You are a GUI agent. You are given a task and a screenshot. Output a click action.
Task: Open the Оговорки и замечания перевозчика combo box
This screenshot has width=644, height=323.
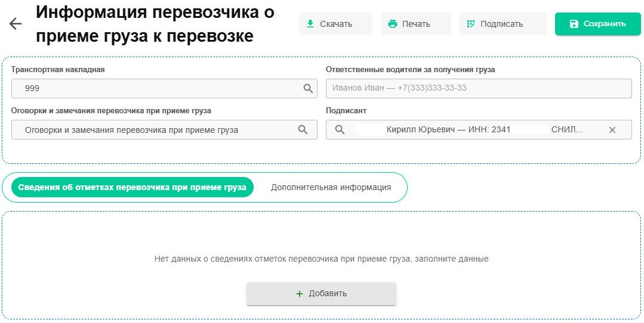point(164,129)
